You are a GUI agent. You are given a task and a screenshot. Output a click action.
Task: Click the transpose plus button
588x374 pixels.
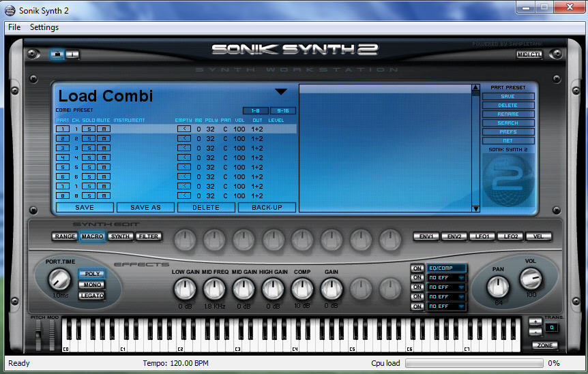point(535,322)
